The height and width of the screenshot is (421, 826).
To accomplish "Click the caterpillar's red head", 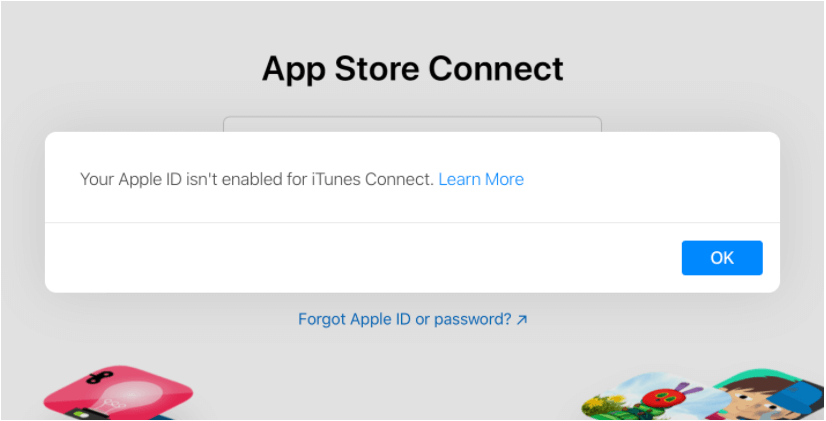I will coord(665,397).
